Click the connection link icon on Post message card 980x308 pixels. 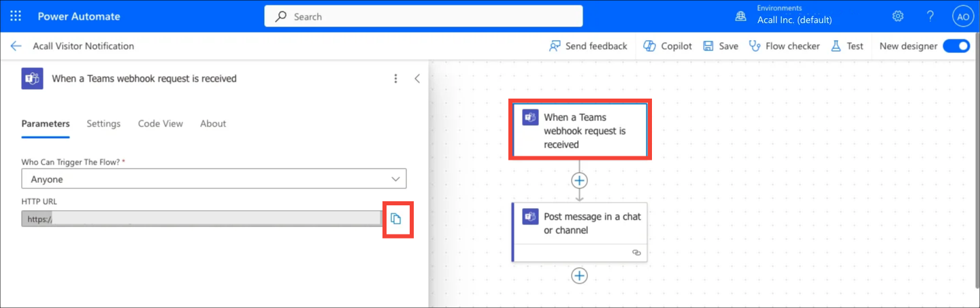636,252
